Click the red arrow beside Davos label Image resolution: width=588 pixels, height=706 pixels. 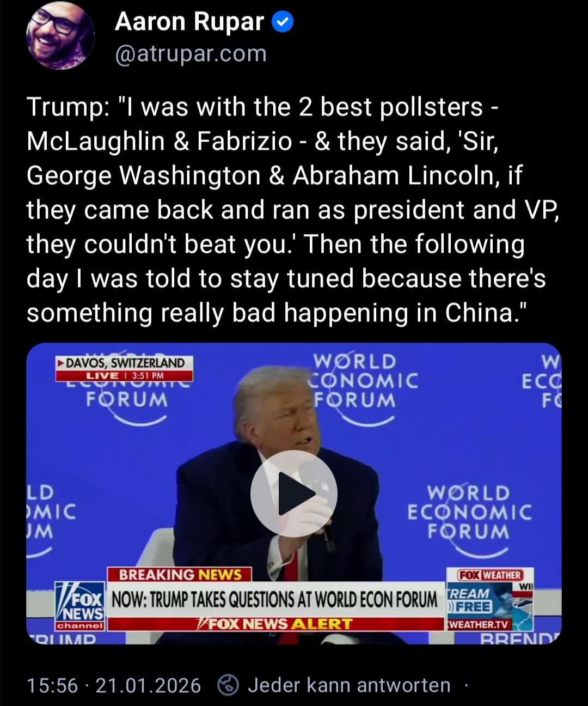(61, 363)
